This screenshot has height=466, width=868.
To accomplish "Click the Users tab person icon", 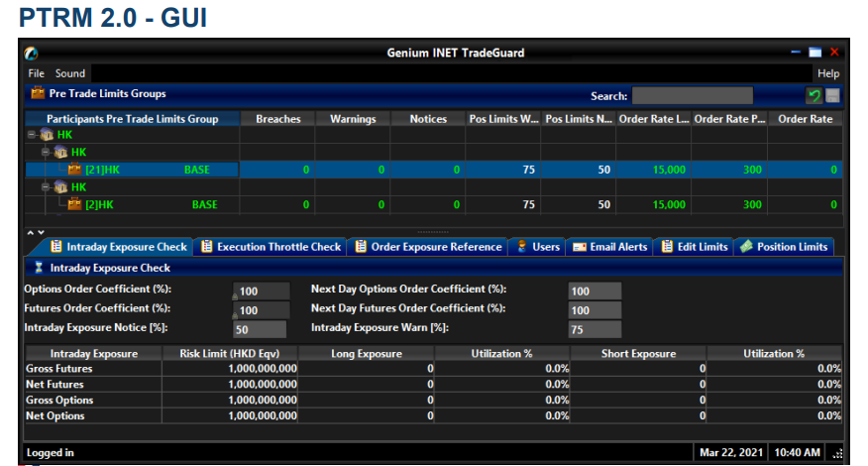I will pos(521,247).
